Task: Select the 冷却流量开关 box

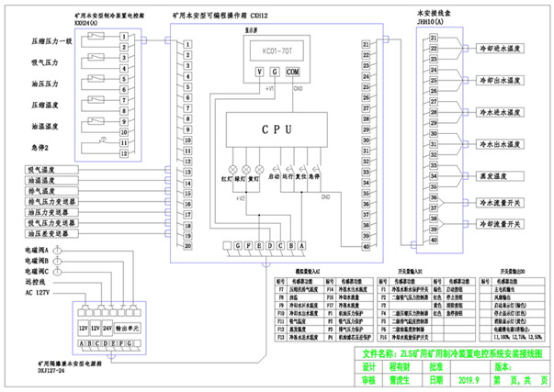Action: pyautogui.click(x=500, y=224)
